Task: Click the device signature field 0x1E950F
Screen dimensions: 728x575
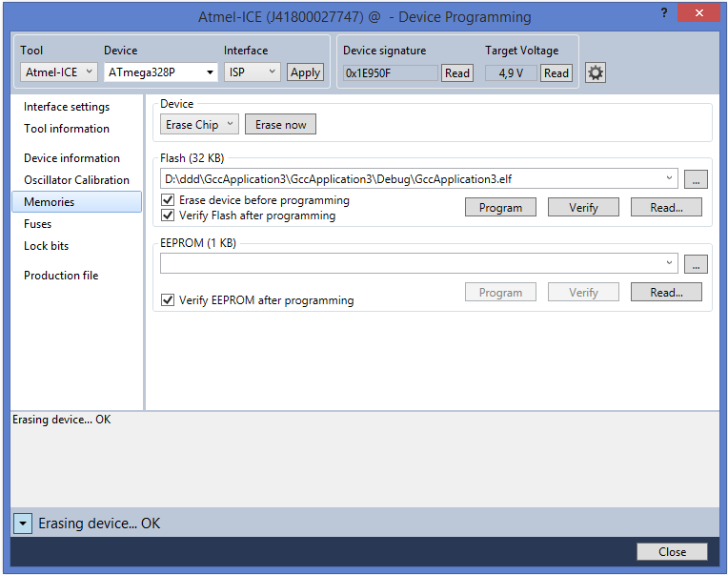Action: (390, 72)
